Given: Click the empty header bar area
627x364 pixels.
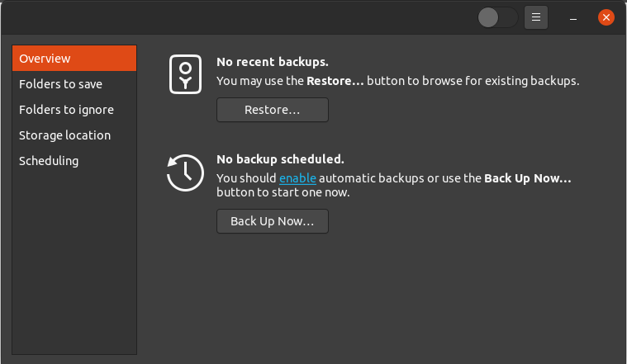Looking at the screenshot, I should (x=248, y=17).
